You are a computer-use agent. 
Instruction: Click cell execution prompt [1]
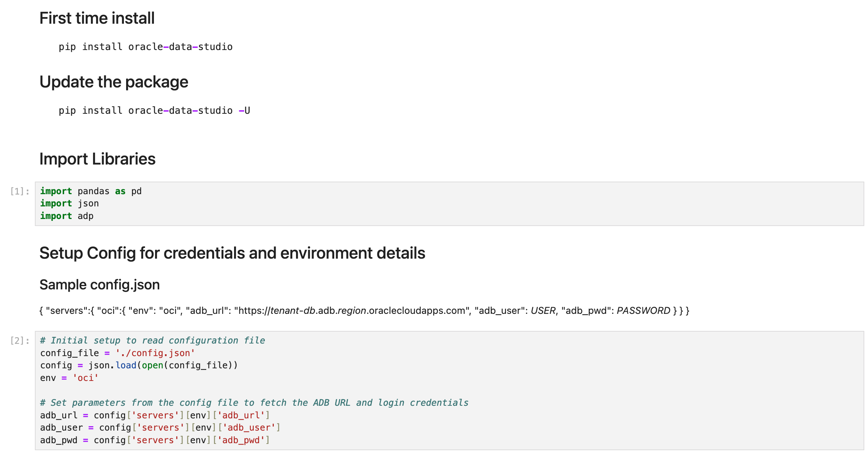[20, 191]
